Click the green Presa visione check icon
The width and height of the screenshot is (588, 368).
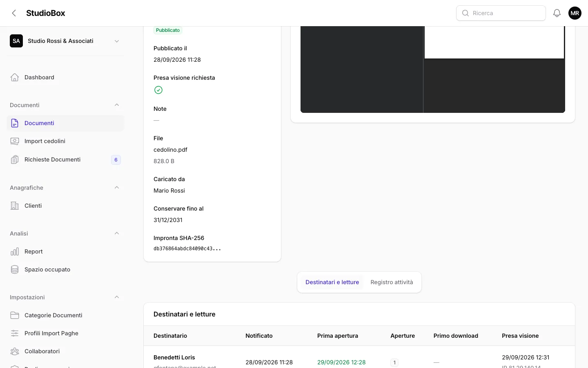[158, 90]
